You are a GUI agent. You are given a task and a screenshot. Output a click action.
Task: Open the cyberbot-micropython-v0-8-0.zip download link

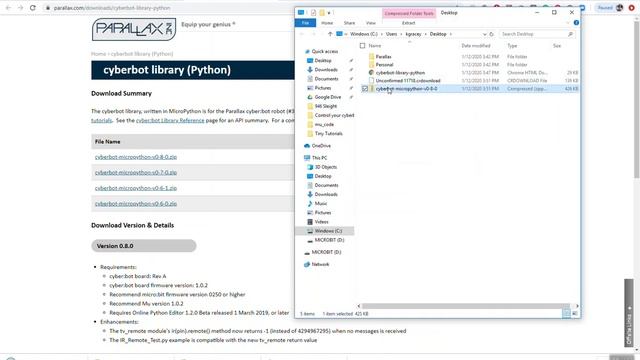pos(136,157)
